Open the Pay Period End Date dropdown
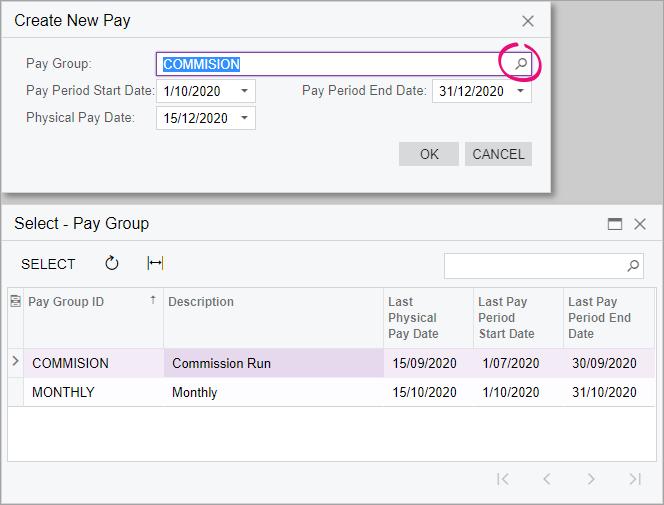The width and height of the screenshot is (664, 505). 520,91
